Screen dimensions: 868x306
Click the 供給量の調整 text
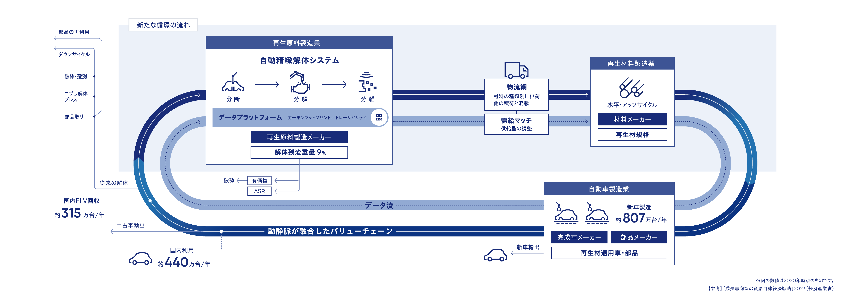(x=516, y=129)
